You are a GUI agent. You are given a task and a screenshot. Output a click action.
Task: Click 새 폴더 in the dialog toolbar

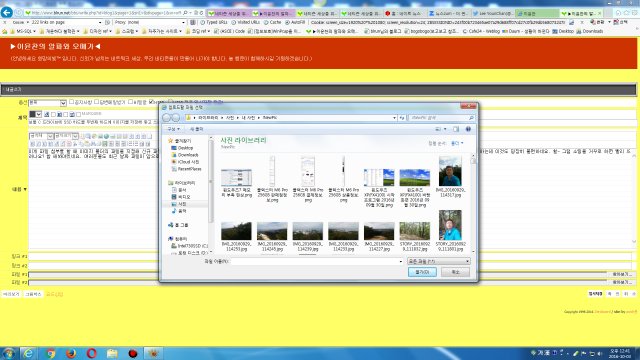(x=196, y=129)
